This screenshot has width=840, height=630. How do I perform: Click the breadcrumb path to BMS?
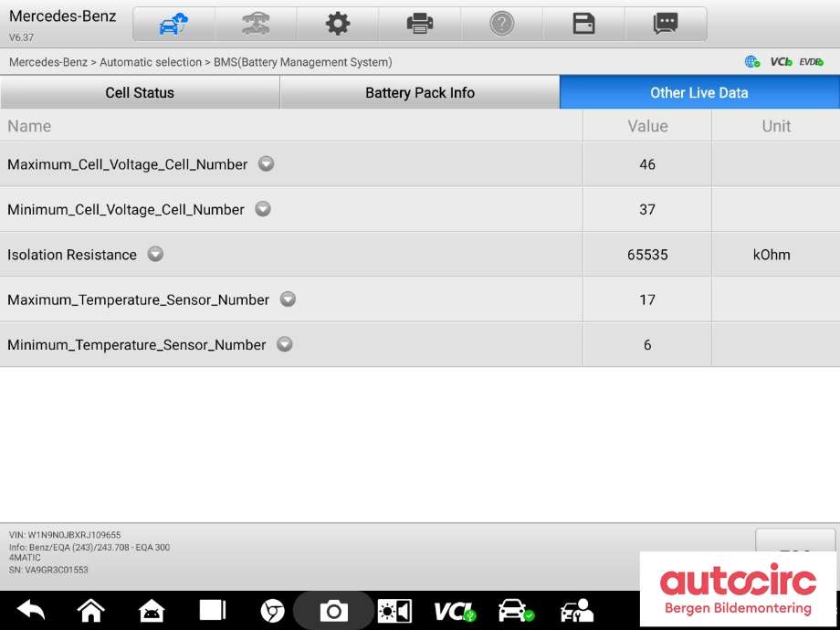click(x=200, y=62)
